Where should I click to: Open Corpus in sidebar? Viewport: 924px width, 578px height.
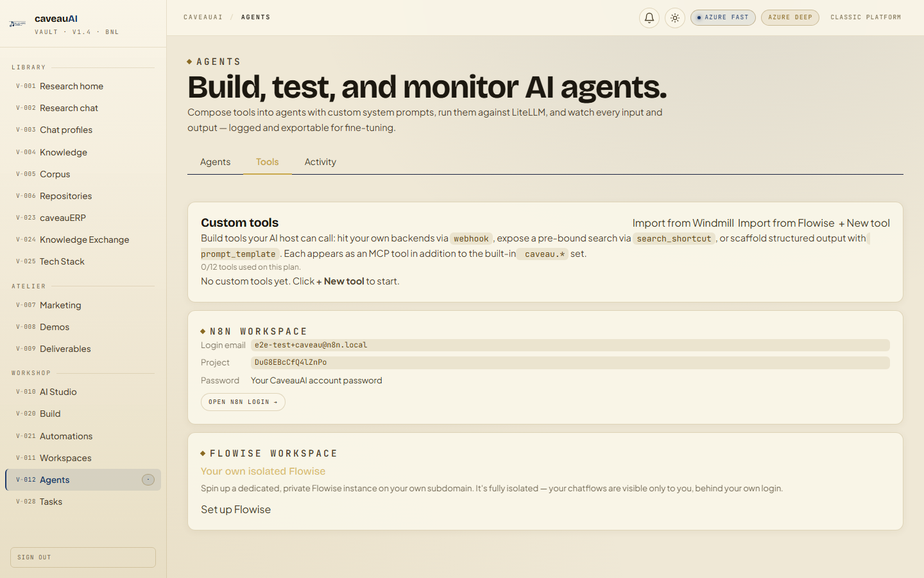[x=83, y=174]
